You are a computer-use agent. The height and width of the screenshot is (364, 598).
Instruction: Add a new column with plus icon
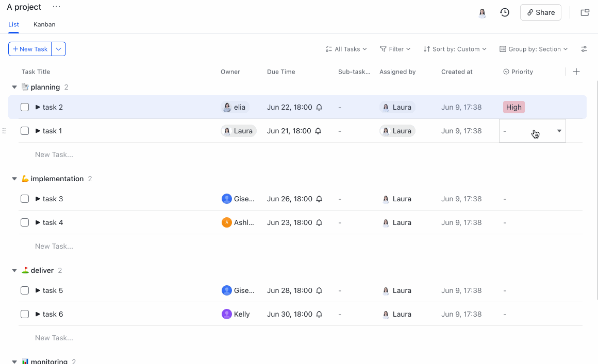click(576, 72)
